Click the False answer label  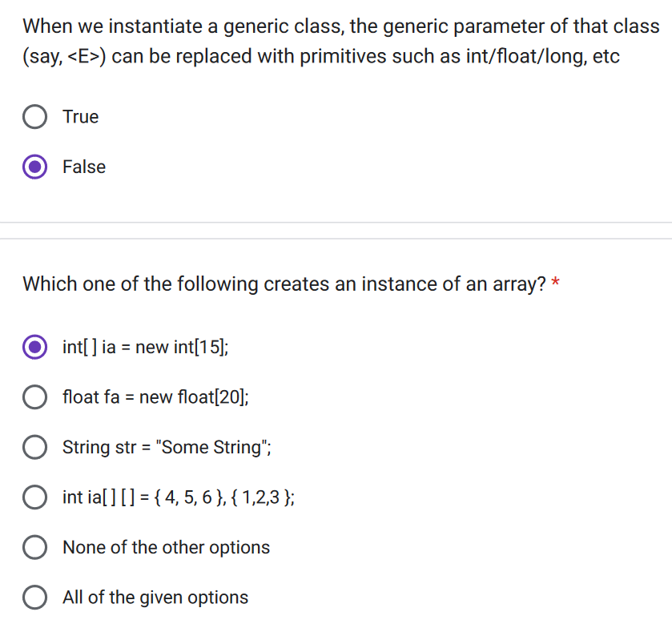click(83, 167)
